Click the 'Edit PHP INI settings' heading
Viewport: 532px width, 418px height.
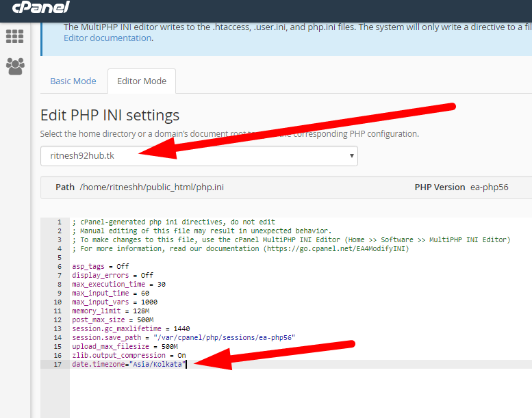(110, 115)
